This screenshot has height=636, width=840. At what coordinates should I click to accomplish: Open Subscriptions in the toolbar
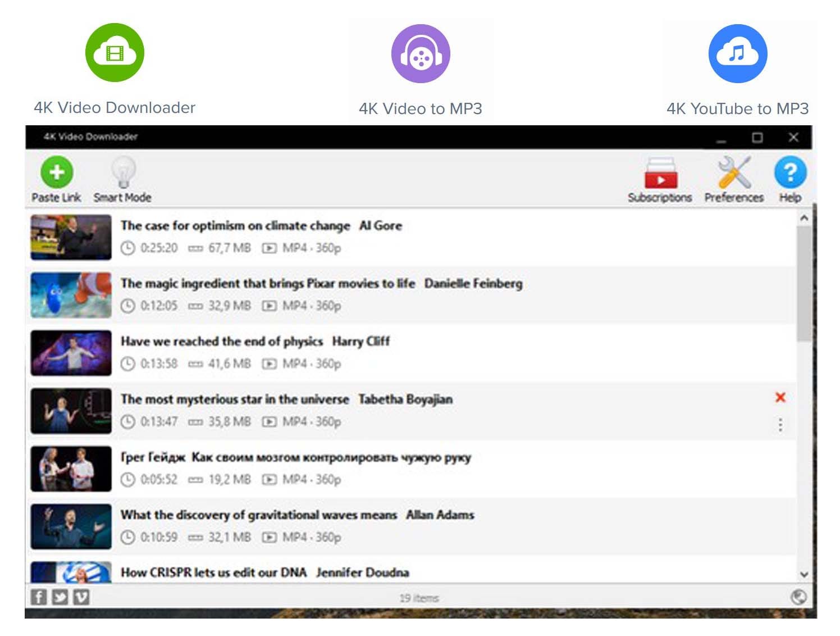click(660, 180)
